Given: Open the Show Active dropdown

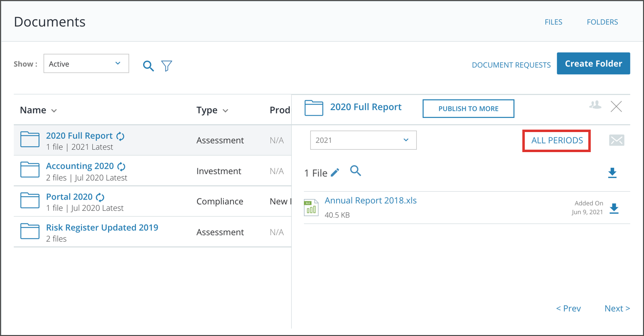Looking at the screenshot, I should pos(86,64).
